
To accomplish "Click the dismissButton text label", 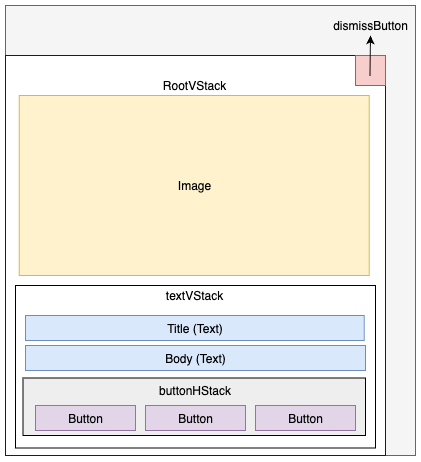I will [x=370, y=26].
